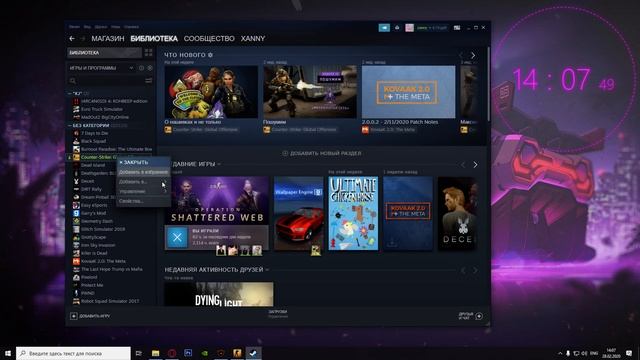640x360 pixels.
Task: Click the Add a game plus icon
Action: tap(73, 316)
